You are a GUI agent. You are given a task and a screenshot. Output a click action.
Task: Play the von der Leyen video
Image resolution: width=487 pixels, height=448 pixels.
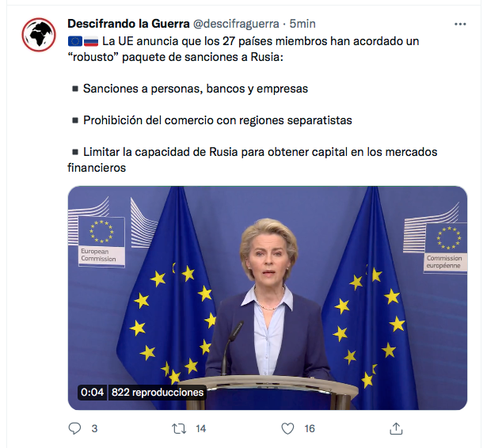click(268, 298)
